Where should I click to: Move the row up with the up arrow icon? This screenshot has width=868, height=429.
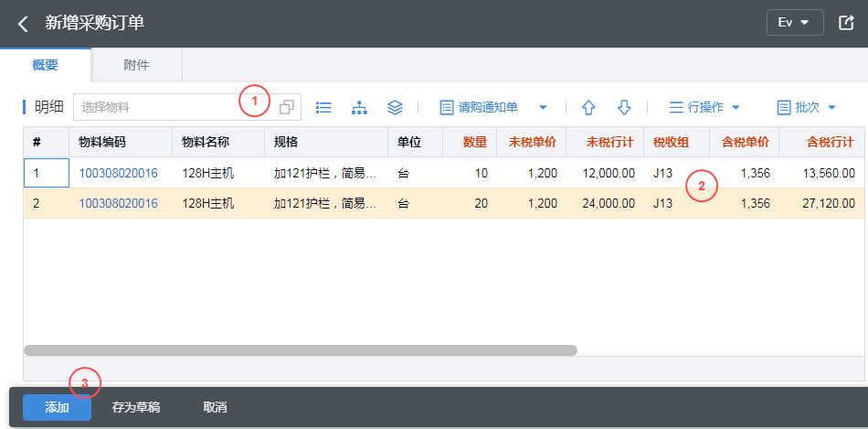pos(588,107)
